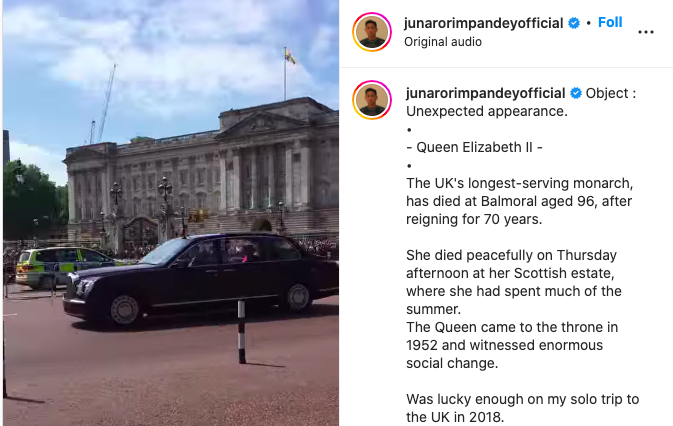Open junarorimpandeyofficial username in the post header
673x426 pixels.
click(483, 23)
